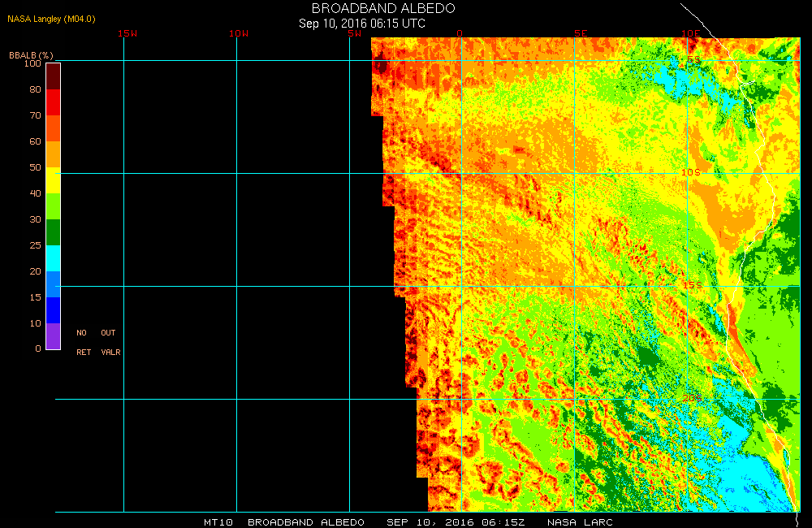Click the 10E longitude label
Image resolution: width=812 pixels, height=528 pixels.
[690, 33]
